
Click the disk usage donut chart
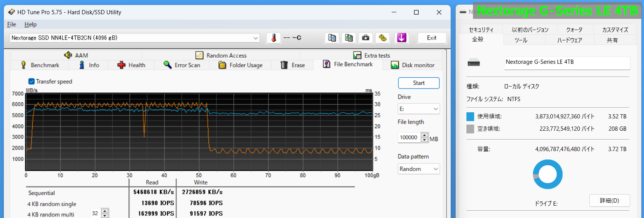pyautogui.click(x=547, y=174)
